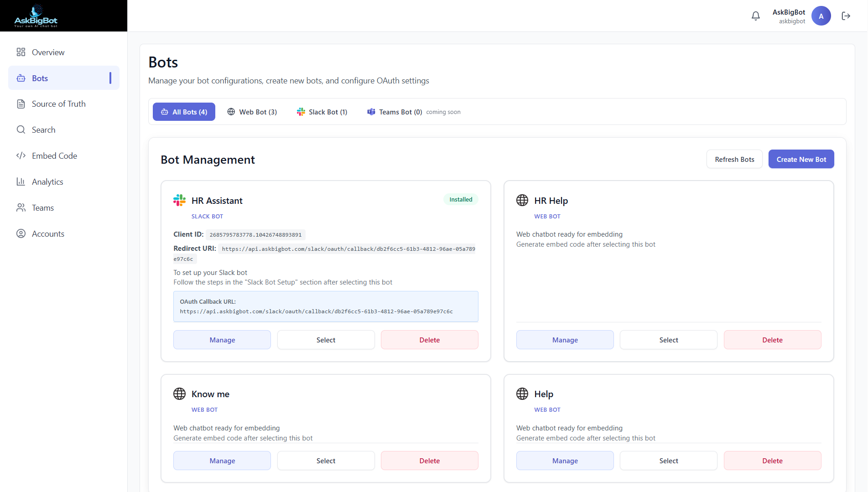Switch to the Web Bot tab
The image size is (868, 492).
tap(252, 112)
